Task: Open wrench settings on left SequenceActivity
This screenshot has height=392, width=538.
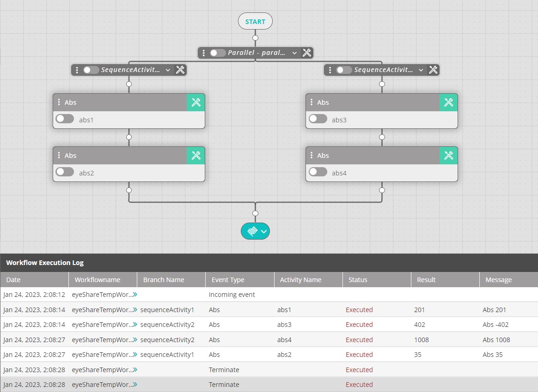Action: click(x=180, y=70)
